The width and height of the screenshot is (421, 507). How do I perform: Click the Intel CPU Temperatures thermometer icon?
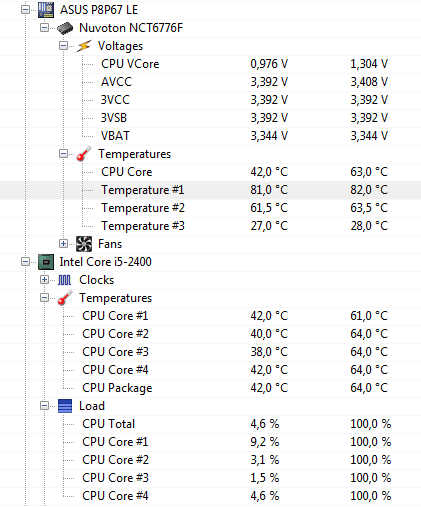(65, 298)
